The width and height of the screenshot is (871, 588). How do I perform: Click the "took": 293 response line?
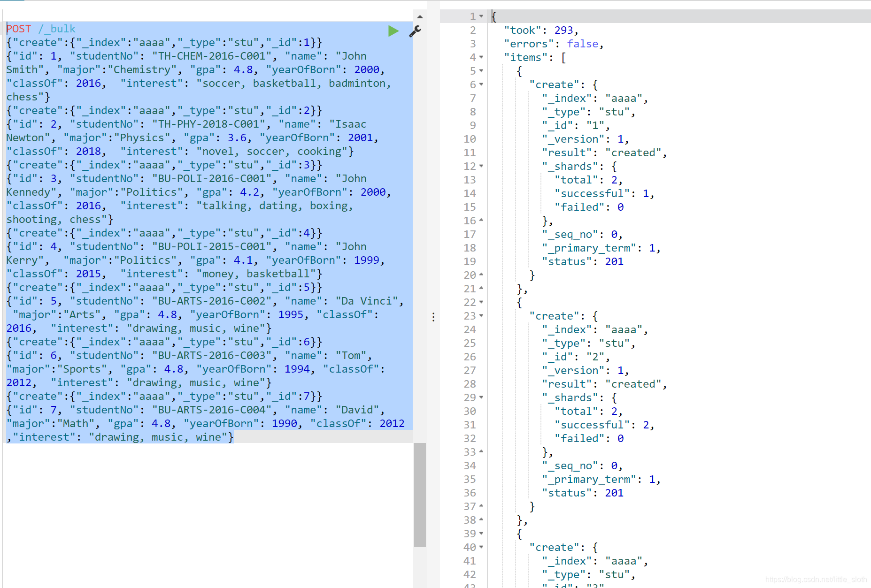(541, 30)
